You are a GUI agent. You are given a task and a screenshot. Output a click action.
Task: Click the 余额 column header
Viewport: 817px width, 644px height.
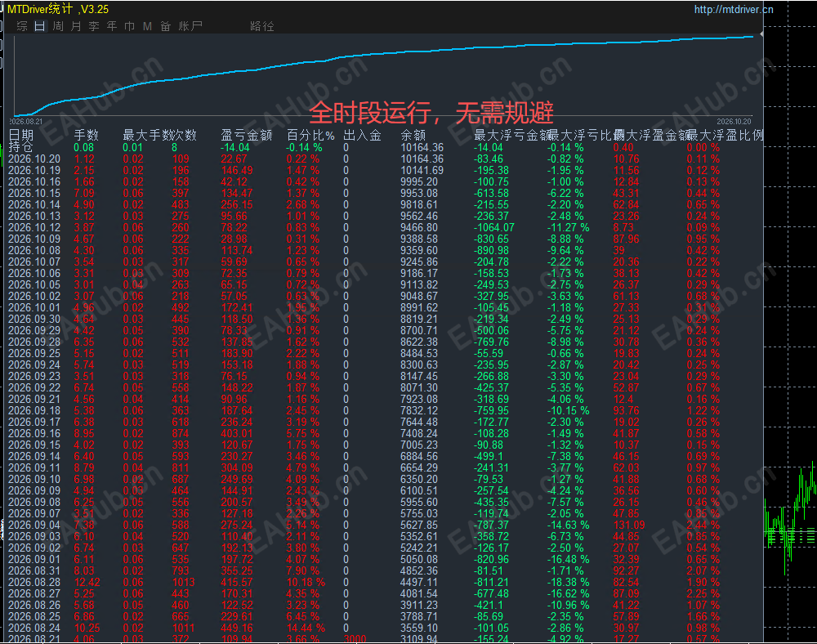413,136
